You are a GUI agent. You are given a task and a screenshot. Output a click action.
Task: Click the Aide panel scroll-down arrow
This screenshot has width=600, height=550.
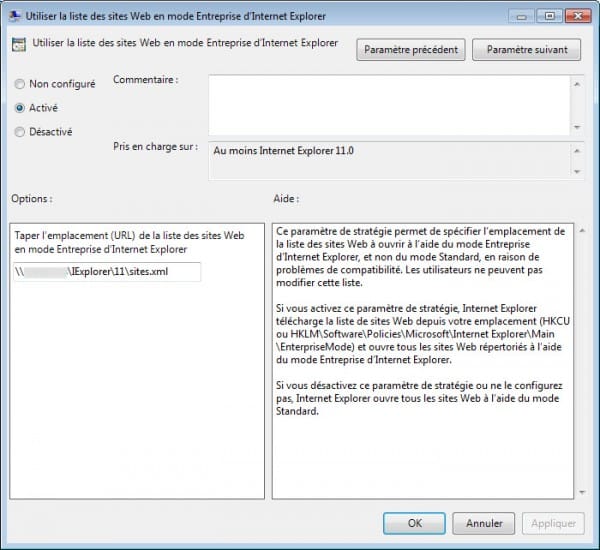[579, 491]
